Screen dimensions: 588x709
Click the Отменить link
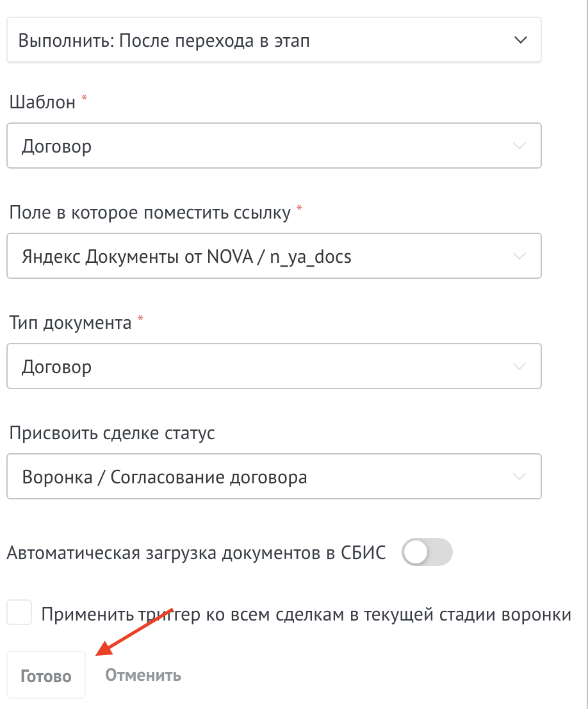click(x=143, y=675)
